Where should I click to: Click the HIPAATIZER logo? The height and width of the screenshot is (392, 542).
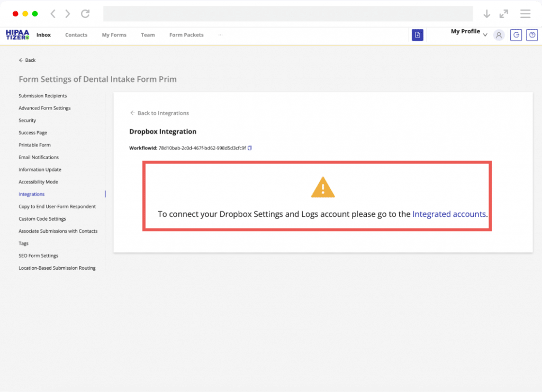point(17,35)
